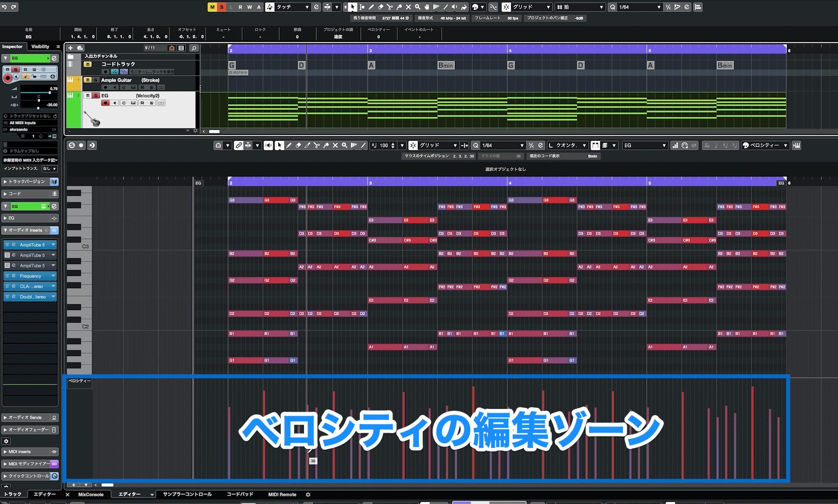Toggle Snap on/off in the top toolbar
838x504 pixels.
(x=506, y=7)
